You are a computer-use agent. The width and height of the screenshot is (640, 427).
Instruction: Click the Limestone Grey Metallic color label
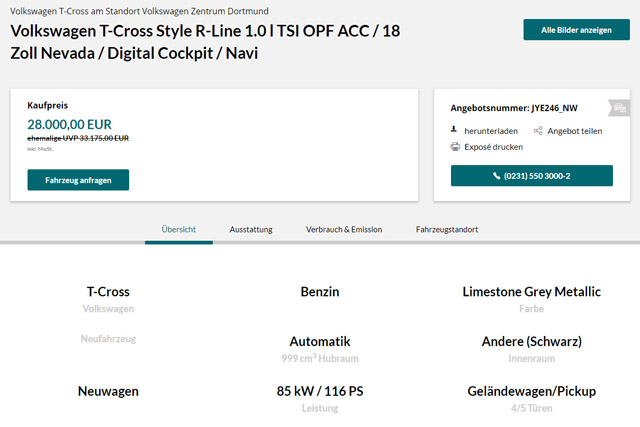pyautogui.click(x=531, y=292)
